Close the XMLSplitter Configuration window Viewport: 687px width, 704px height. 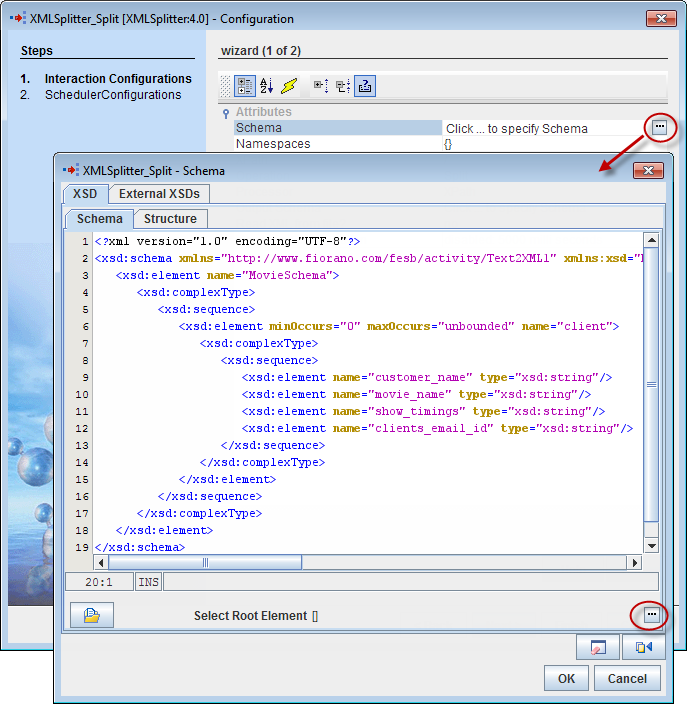coord(661,19)
